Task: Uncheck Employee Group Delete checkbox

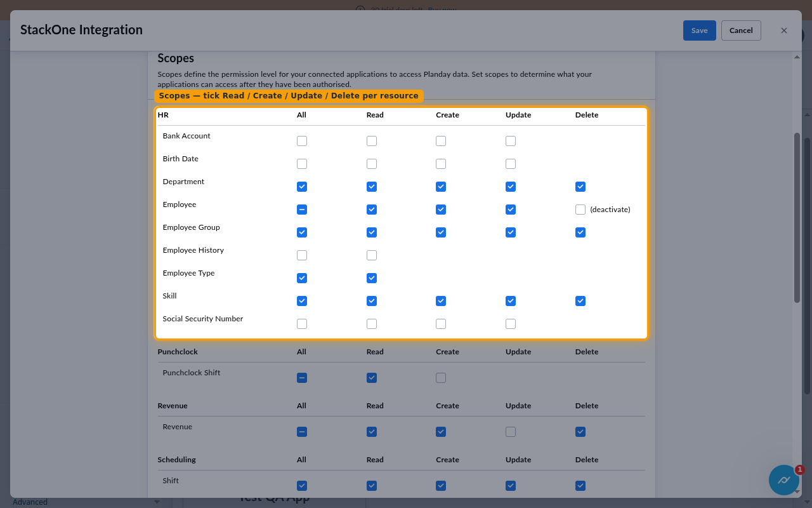Action: coord(580,232)
